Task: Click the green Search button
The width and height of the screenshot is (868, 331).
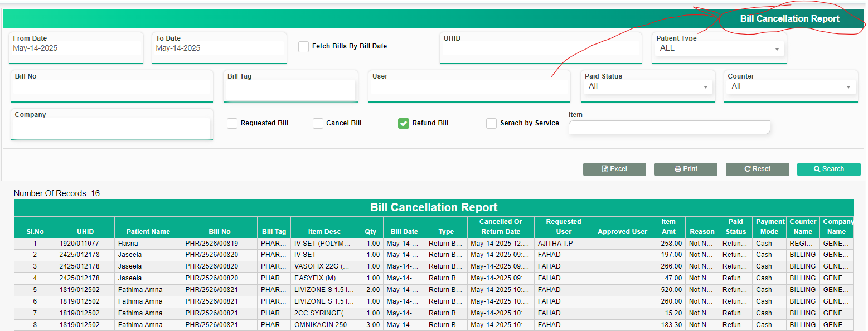Action: click(828, 169)
